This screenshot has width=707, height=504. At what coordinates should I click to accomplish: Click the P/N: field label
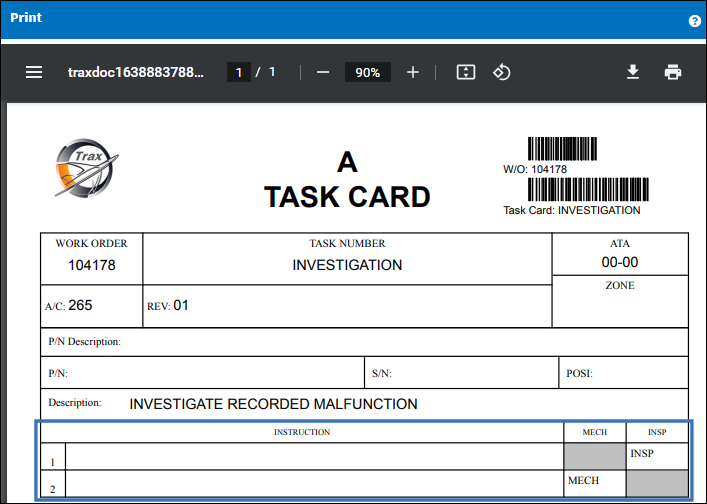point(58,373)
